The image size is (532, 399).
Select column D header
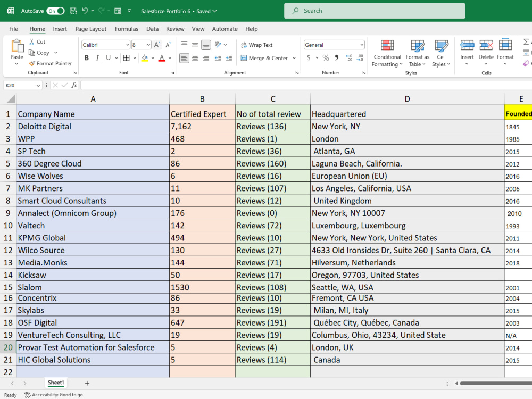pyautogui.click(x=407, y=99)
